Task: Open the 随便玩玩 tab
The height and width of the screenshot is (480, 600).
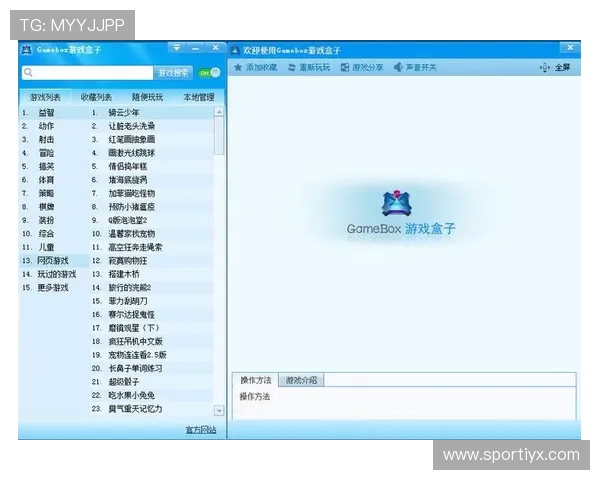Action: (147, 97)
